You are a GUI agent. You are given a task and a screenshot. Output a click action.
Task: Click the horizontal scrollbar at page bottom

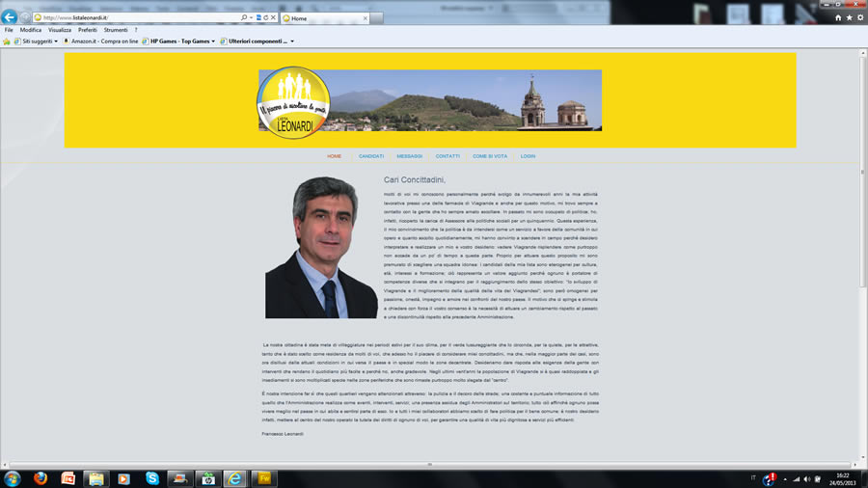(x=429, y=465)
